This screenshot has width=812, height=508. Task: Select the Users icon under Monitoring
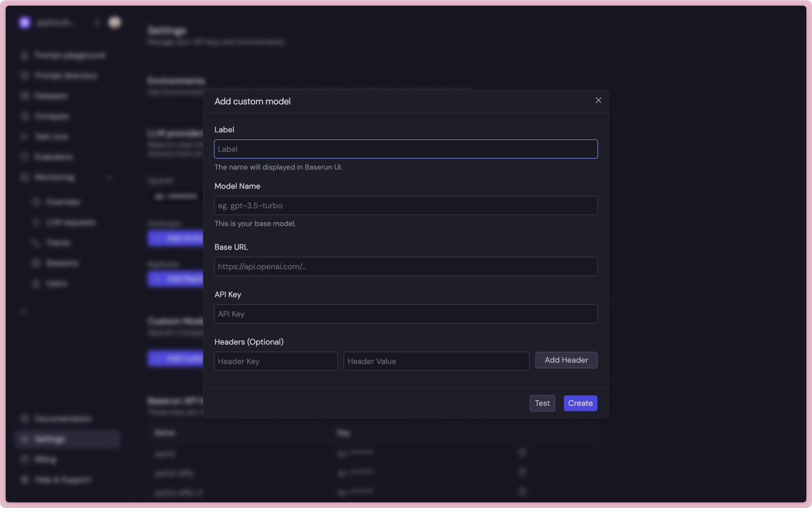37,283
